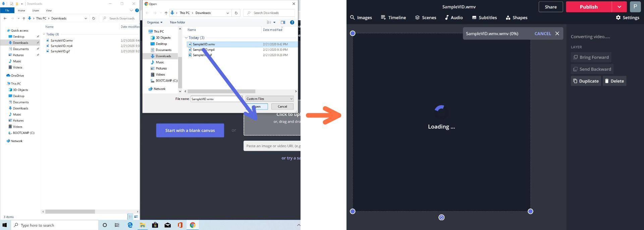644x230 pixels.
Task: Open the Scenes panel
Action: (x=426, y=17)
